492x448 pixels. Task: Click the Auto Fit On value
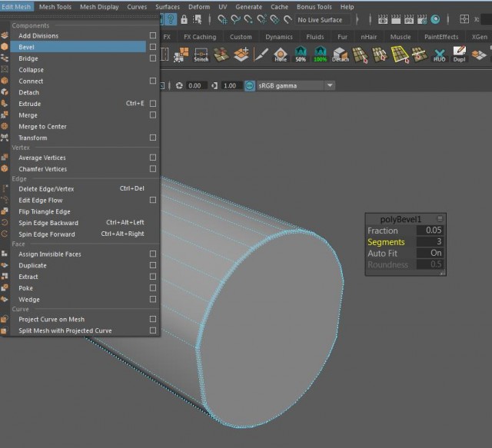point(430,253)
